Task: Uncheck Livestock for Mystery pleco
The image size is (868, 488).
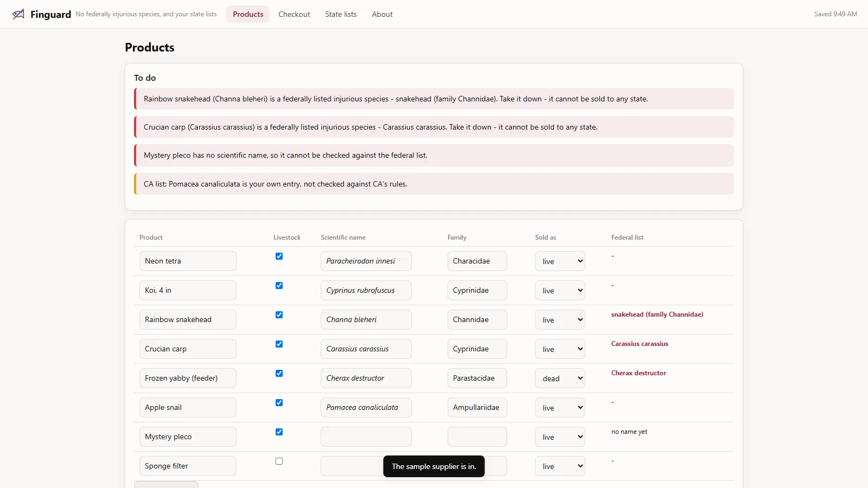Action: pyautogui.click(x=279, y=432)
